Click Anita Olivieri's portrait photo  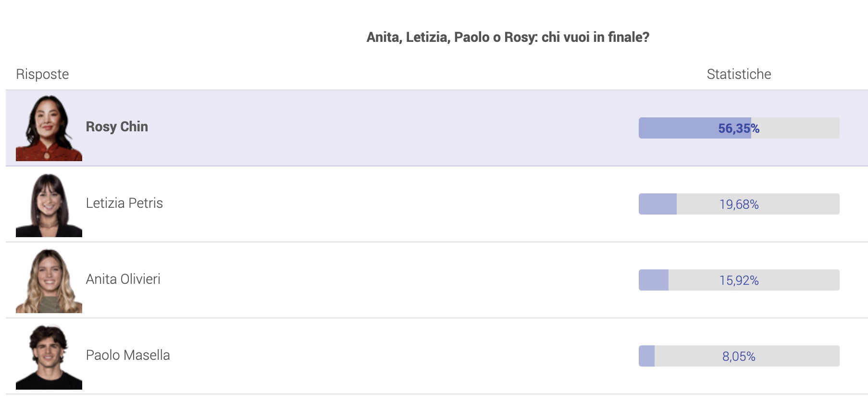[49, 280]
